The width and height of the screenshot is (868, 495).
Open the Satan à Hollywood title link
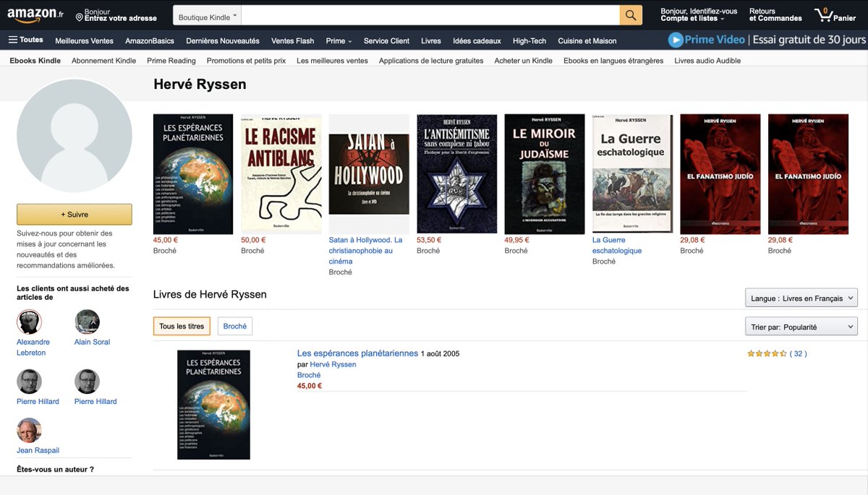pos(366,251)
